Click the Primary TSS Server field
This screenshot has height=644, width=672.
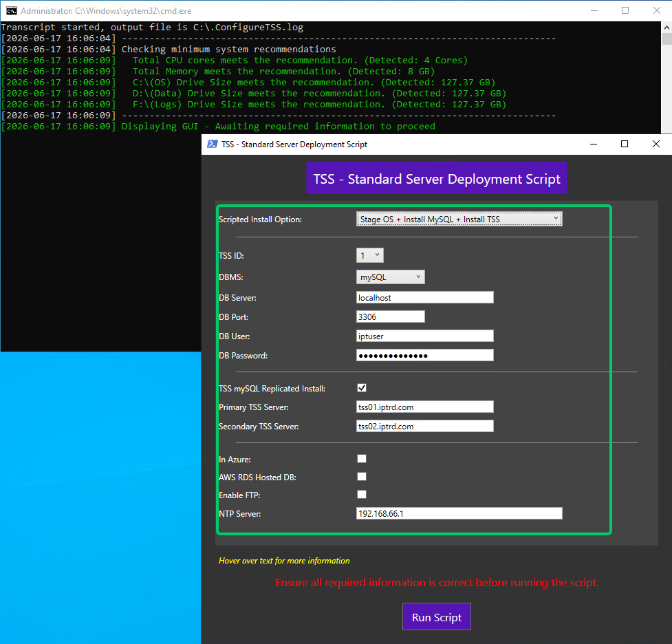(424, 407)
